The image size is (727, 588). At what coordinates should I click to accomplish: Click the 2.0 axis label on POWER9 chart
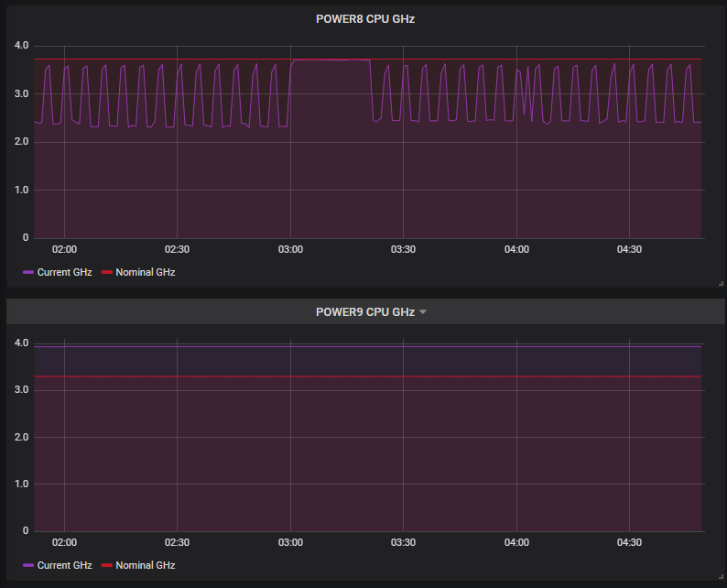(x=21, y=437)
